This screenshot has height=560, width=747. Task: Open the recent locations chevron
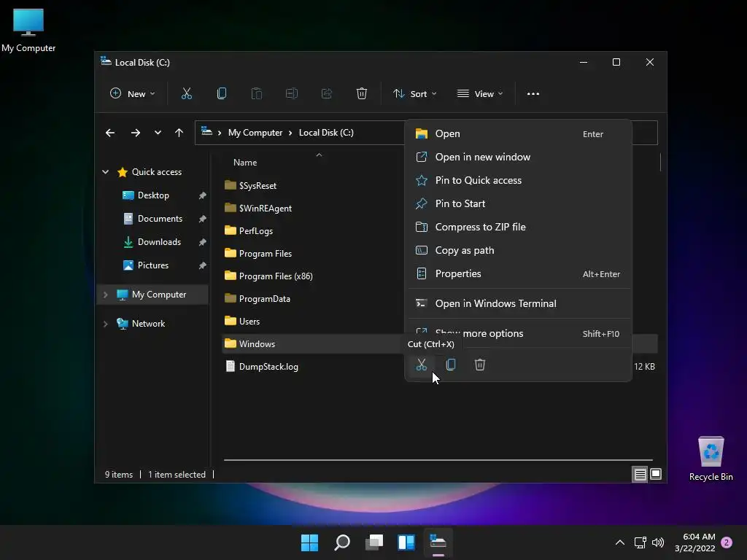click(158, 133)
